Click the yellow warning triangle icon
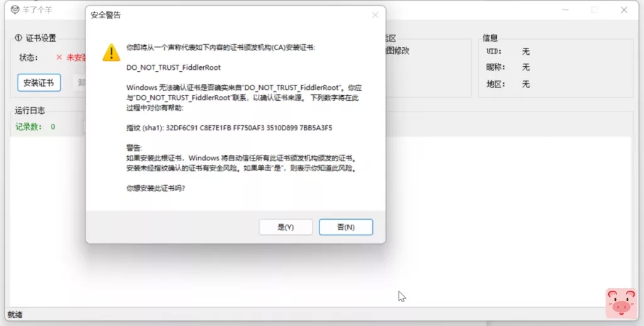644x326 pixels. coord(111,52)
